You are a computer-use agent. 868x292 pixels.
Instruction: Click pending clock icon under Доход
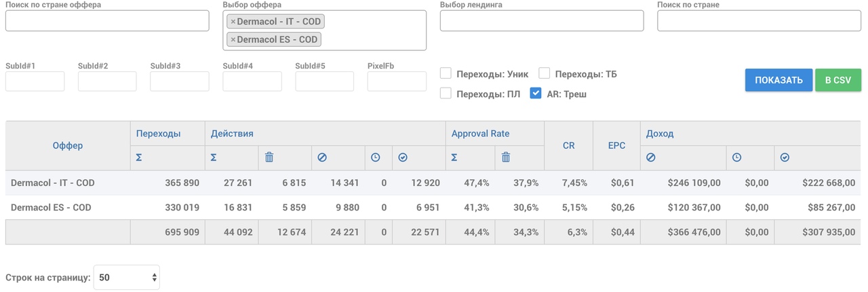click(x=736, y=158)
